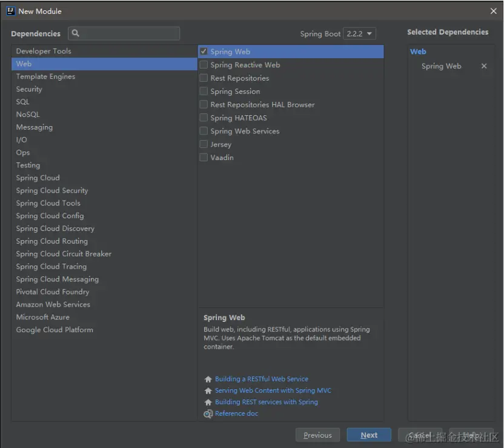Screen dimensions: 504x448
Task: Click the search magnifier icon in Dependencies
Action: coord(76,33)
